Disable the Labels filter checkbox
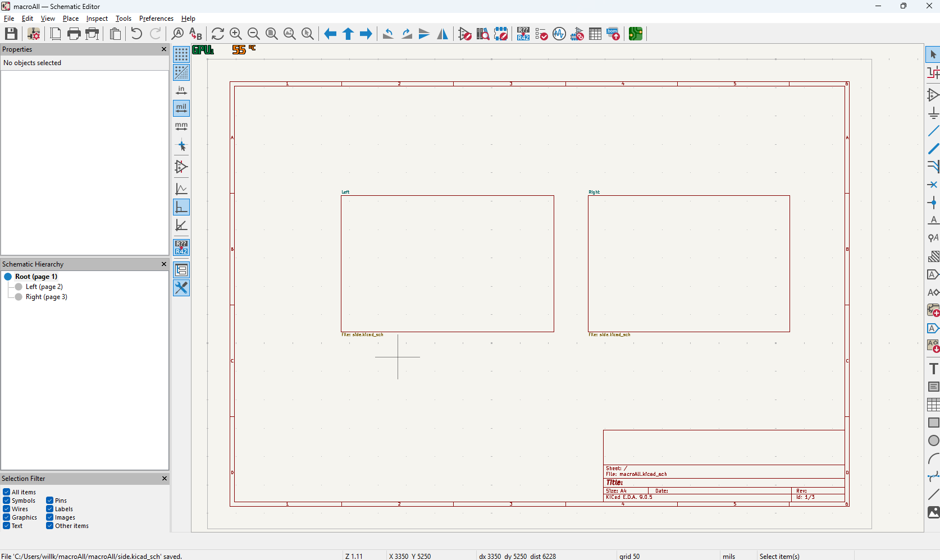The width and height of the screenshot is (940, 560). [x=50, y=509]
